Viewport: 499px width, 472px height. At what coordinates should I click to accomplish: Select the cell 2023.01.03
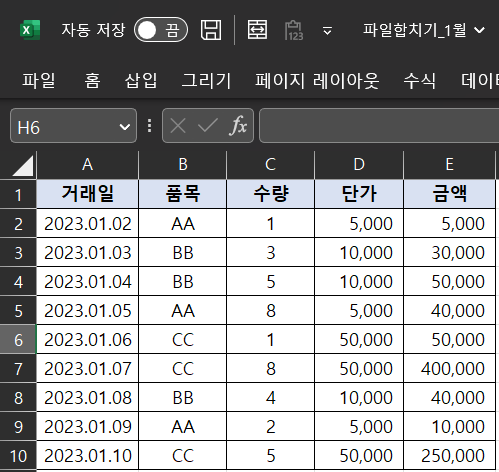click(x=87, y=252)
